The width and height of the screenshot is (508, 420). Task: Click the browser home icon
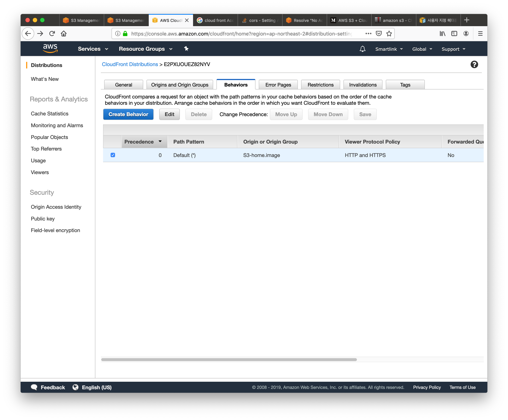64,34
